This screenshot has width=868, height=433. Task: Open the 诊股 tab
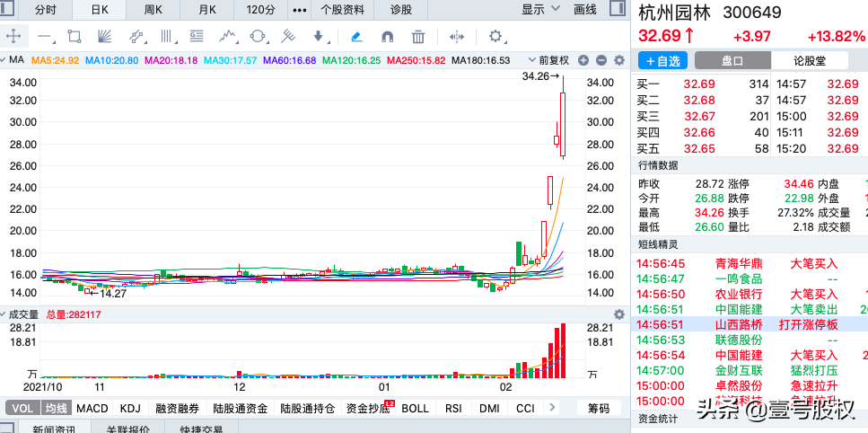[401, 9]
